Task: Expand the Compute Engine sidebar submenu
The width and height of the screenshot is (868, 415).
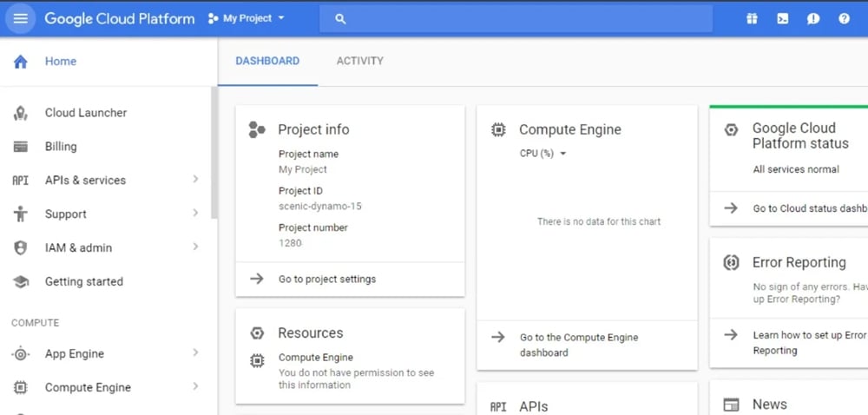Action: tap(195, 387)
